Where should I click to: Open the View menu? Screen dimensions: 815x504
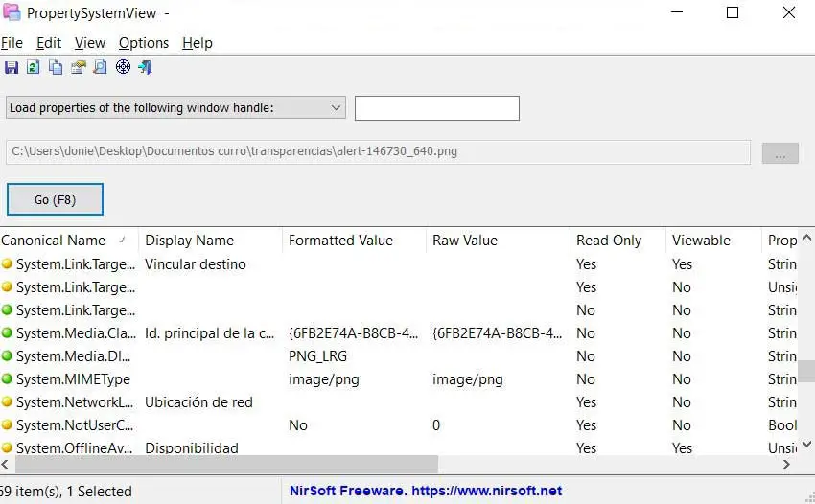point(90,43)
